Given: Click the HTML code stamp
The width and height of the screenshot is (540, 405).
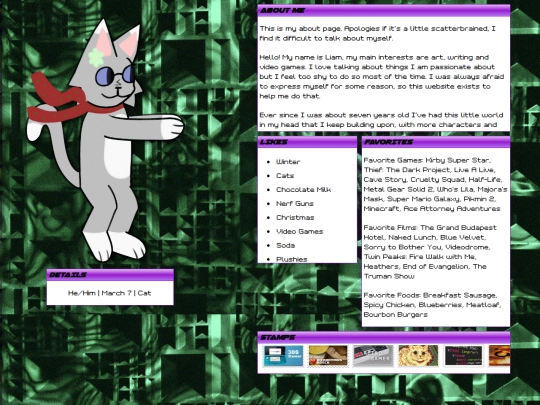Looking at the screenshot, I should [463, 356].
